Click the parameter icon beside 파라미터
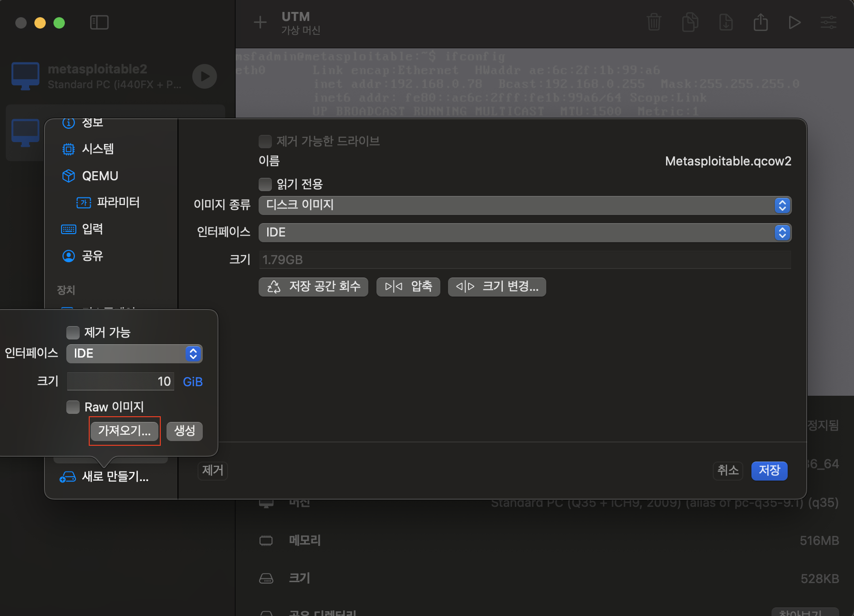This screenshot has height=616, width=854. (84, 203)
